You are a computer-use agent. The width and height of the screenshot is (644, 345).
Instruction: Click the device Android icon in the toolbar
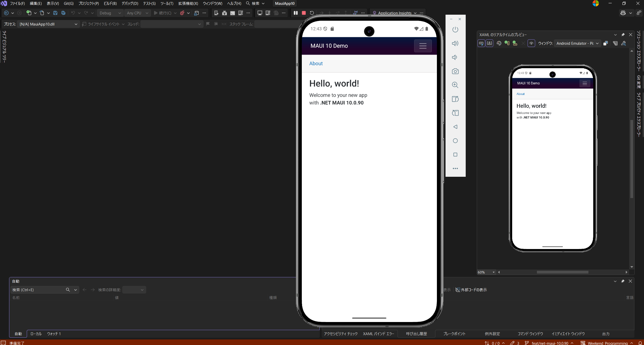[x=224, y=13]
